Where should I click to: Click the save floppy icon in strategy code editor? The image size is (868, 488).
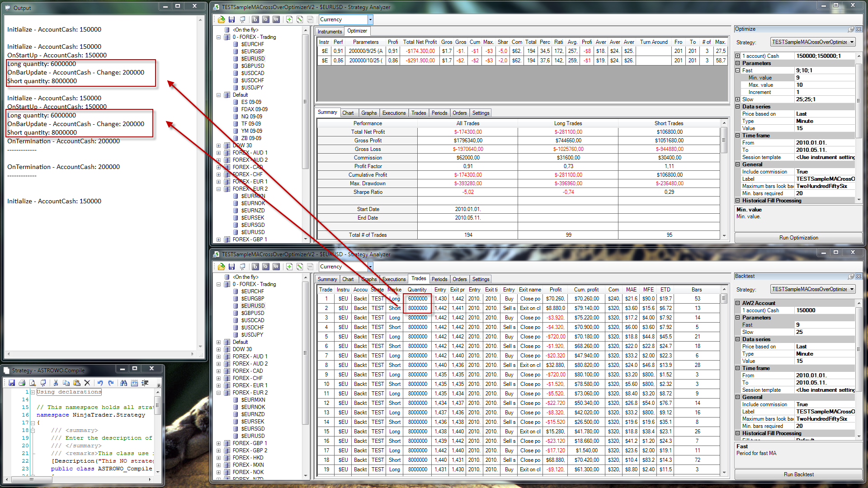(x=12, y=383)
